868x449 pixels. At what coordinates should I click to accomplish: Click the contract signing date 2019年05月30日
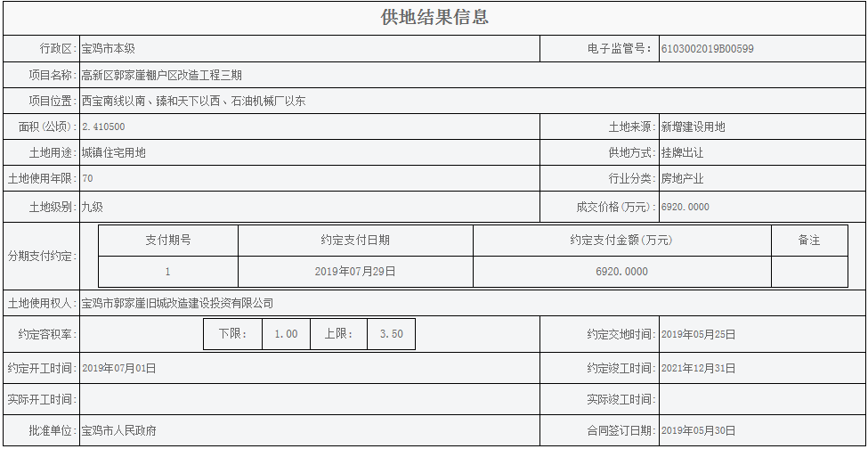coord(698,431)
